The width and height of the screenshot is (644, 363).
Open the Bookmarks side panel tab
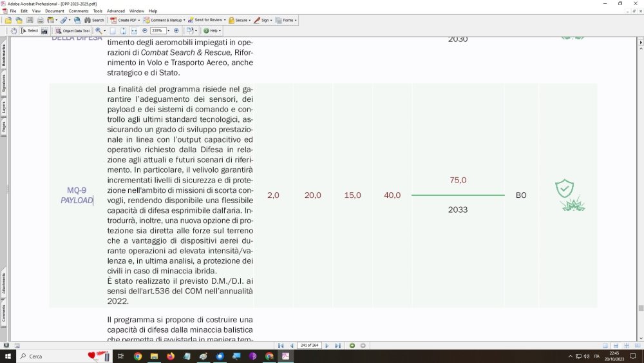(x=4, y=55)
